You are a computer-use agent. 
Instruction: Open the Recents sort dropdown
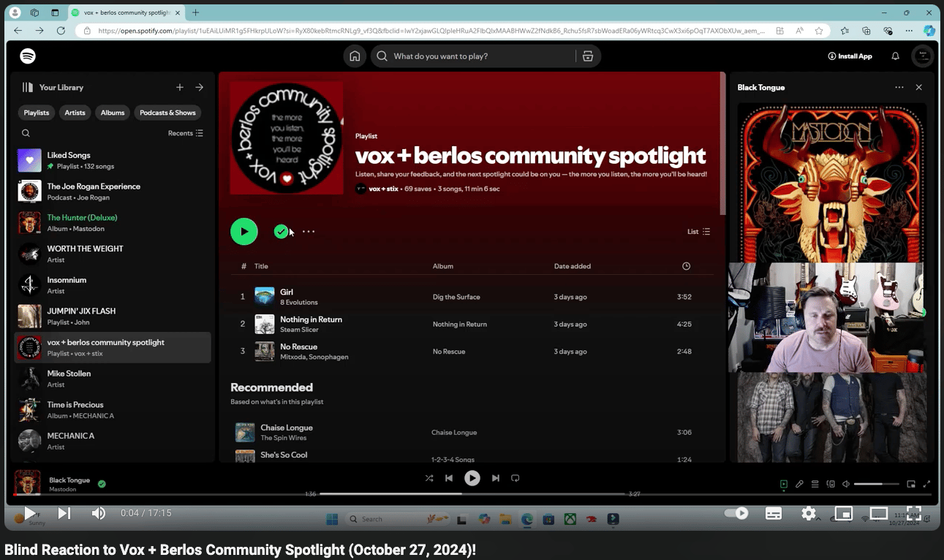coord(186,133)
